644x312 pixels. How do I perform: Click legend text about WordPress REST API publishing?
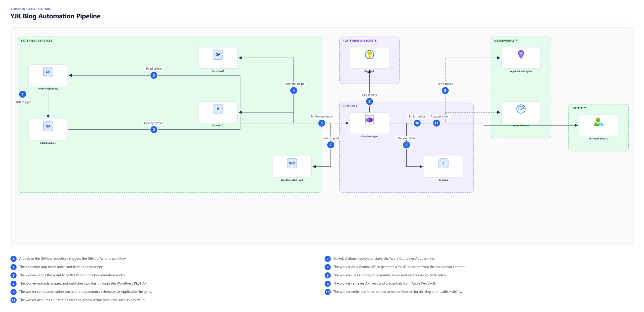[x=84, y=283]
